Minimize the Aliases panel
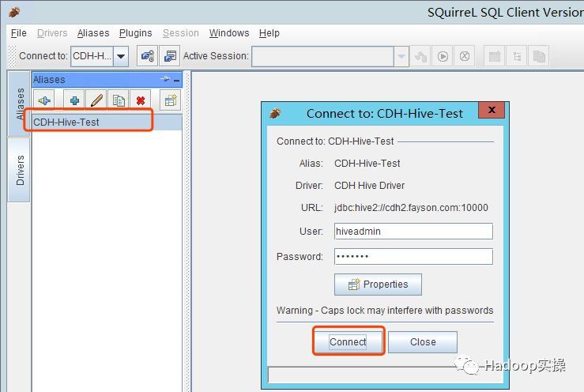The height and width of the screenshot is (392, 584). point(176,80)
